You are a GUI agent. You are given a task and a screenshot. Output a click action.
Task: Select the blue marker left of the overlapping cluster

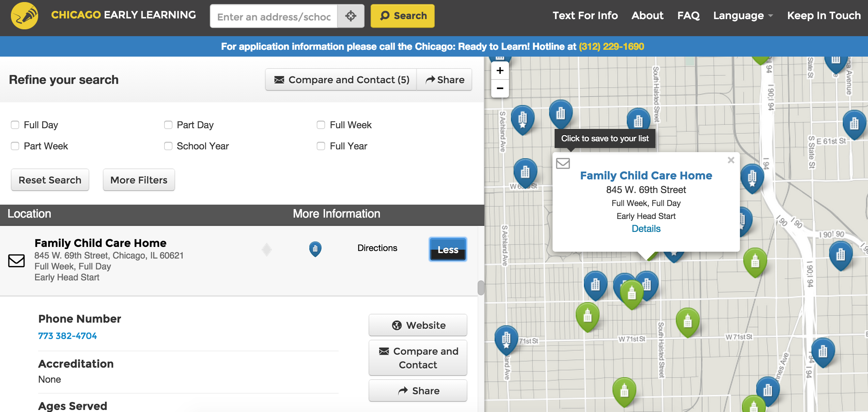tap(595, 285)
